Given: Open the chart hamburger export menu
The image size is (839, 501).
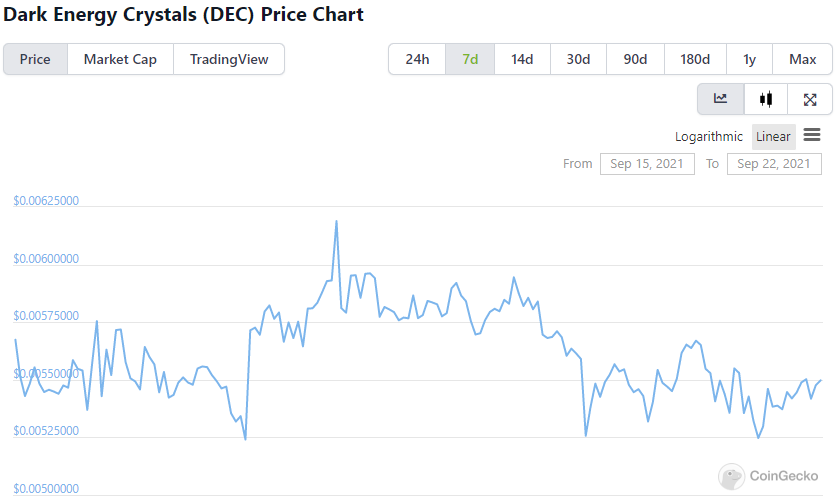Looking at the screenshot, I should (x=812, y=135).
